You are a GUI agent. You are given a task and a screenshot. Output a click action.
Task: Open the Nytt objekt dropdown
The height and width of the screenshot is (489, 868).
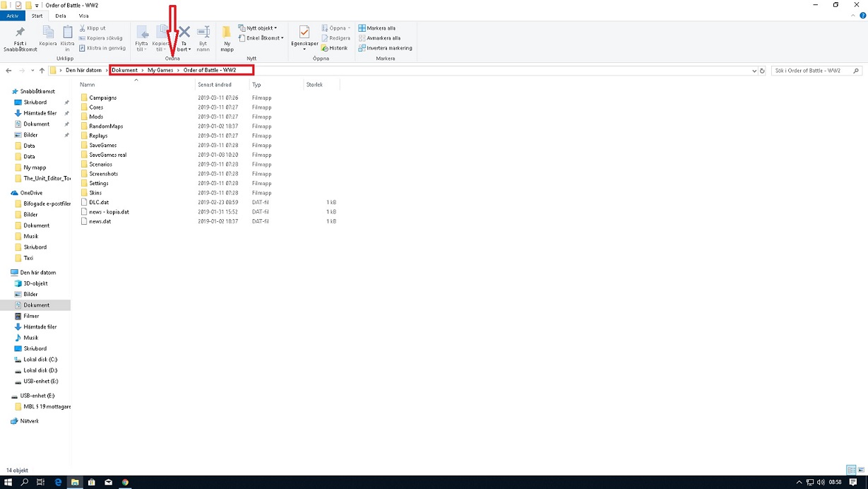pyautogui.click(x=258, y=28)
